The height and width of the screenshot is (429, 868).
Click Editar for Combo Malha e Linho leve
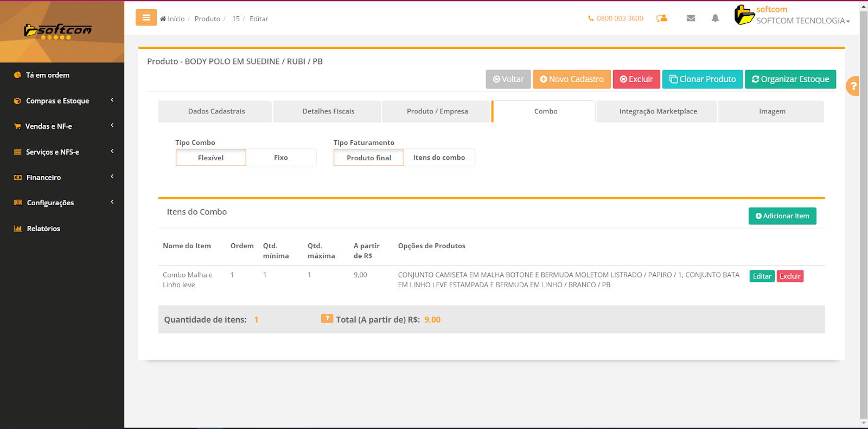point(762,276)
